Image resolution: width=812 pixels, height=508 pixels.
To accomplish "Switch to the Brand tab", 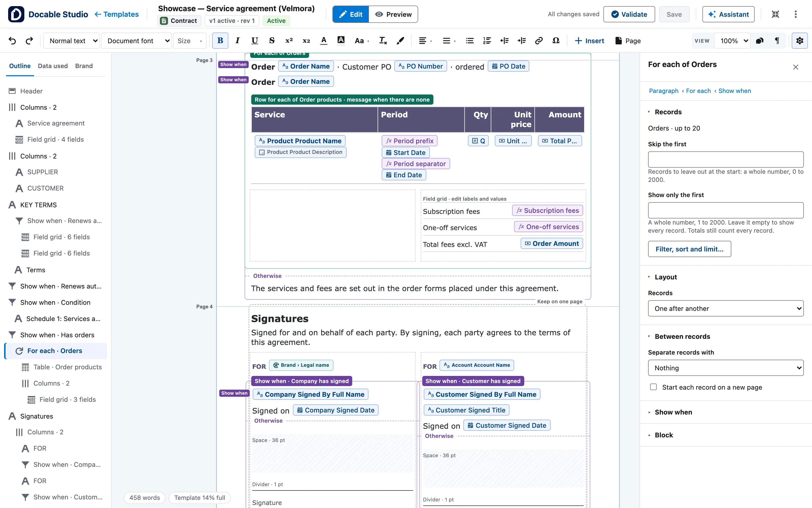I will tap(84, 66).
